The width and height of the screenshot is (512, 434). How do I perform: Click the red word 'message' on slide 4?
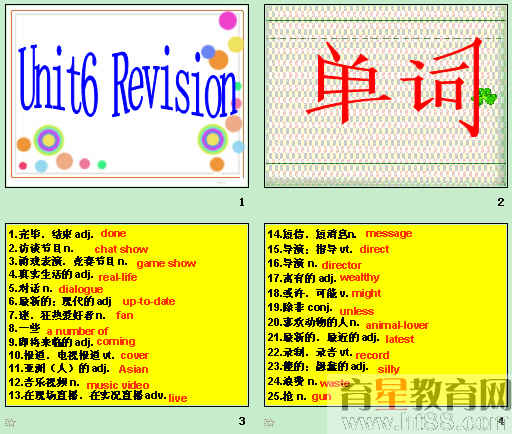pos(389,234)
